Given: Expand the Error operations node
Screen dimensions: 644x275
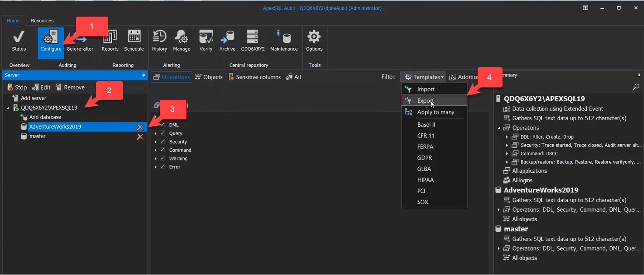Looking at the screenshot, I should (155, 167).
